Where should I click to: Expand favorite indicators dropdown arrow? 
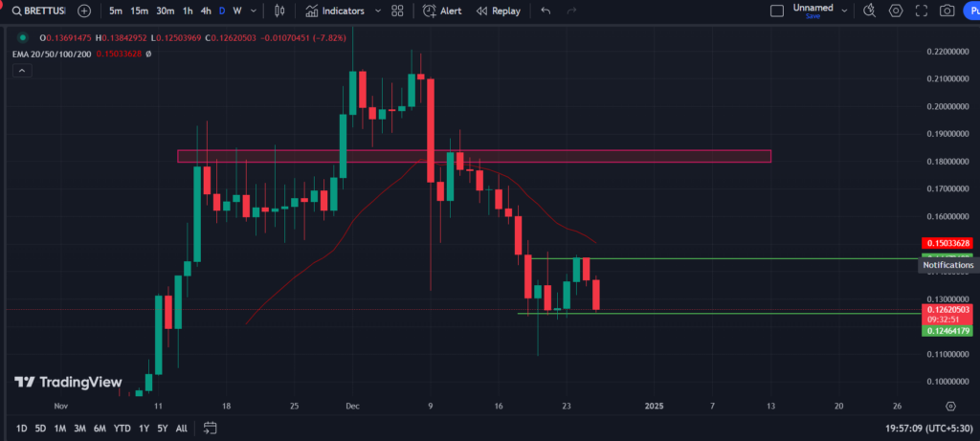(x=377, y=11)
